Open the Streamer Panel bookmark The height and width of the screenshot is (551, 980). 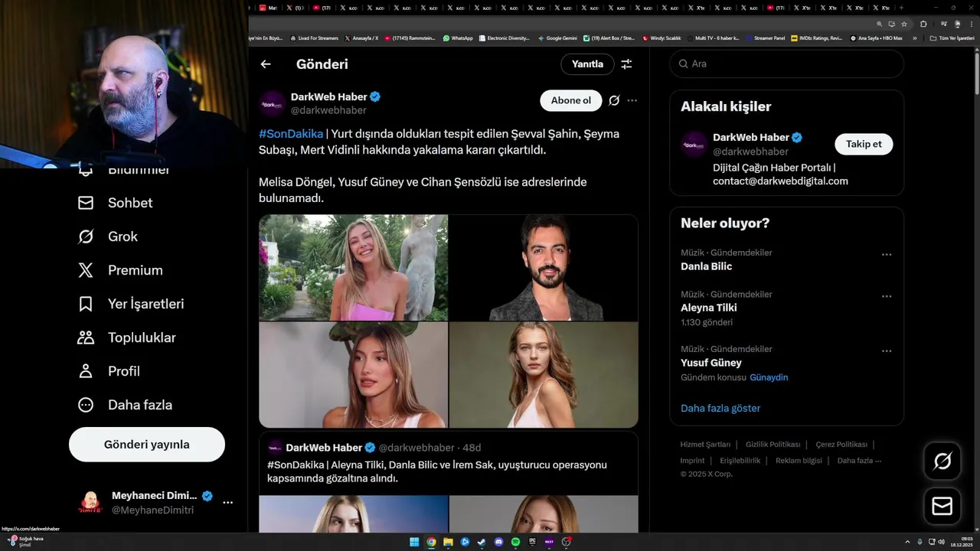tap(766, 37)
